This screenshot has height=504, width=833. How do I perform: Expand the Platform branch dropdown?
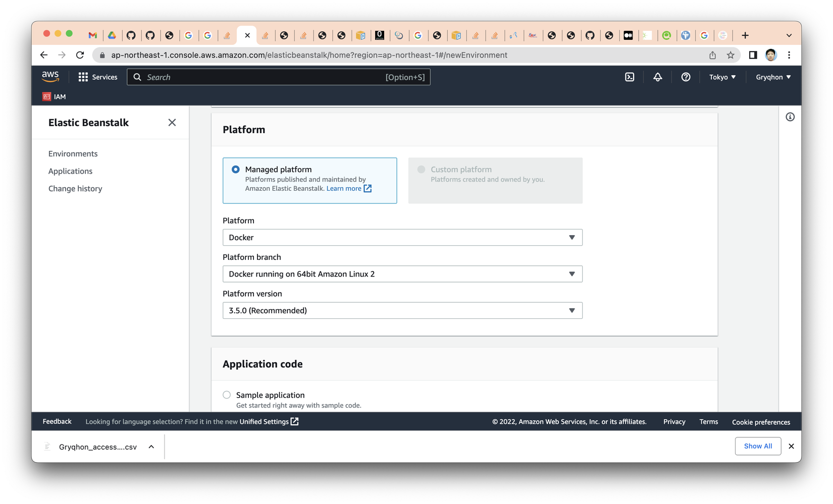tap(402, 274)
